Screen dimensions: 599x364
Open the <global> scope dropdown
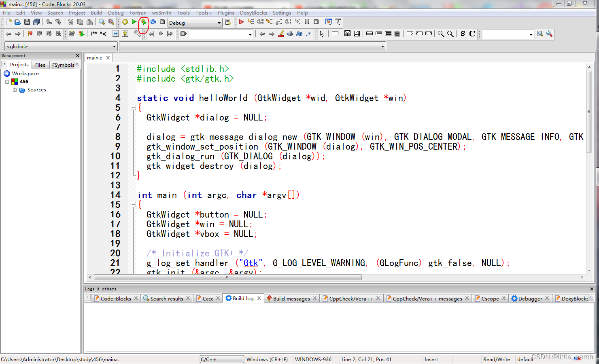(61, 47)
